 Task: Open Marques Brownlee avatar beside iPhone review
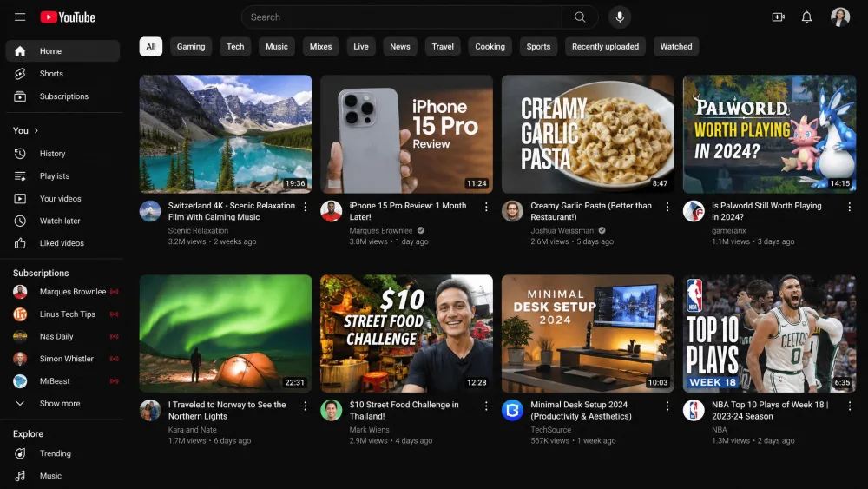pos(331,211)
